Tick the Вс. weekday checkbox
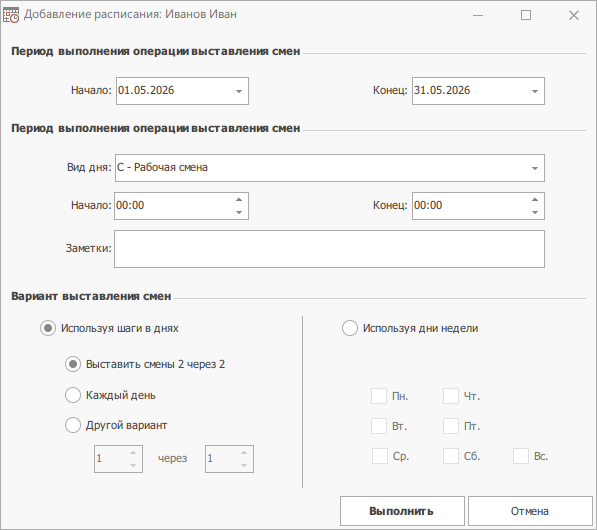This screenshot has height=530, width=597. pyautogui.click(x=521, y=456)
